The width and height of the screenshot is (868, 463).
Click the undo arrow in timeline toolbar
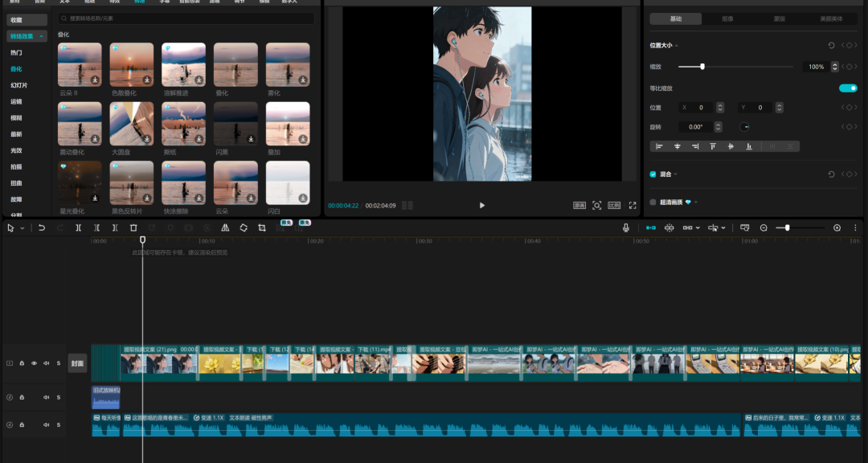pos(42,227)
